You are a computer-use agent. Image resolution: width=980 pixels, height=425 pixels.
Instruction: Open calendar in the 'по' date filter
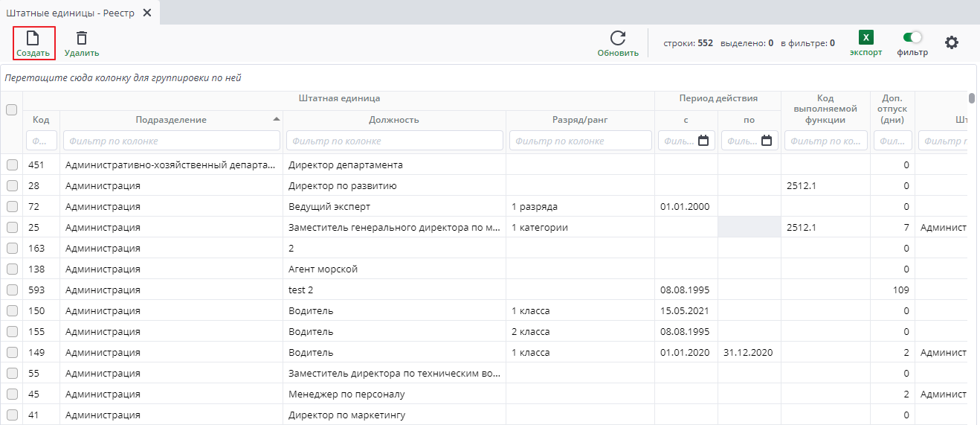pyautogui.click(x=767, y=141)
